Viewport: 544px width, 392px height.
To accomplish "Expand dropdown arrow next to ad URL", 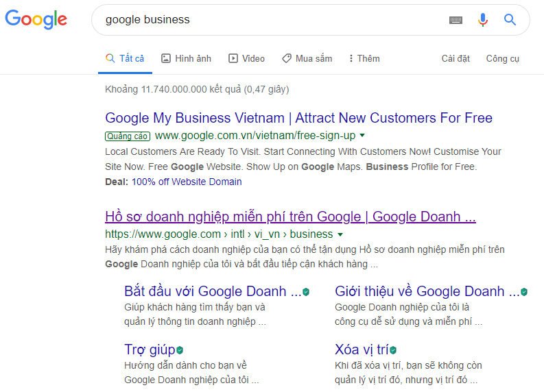I will click(x=362, y=135).
